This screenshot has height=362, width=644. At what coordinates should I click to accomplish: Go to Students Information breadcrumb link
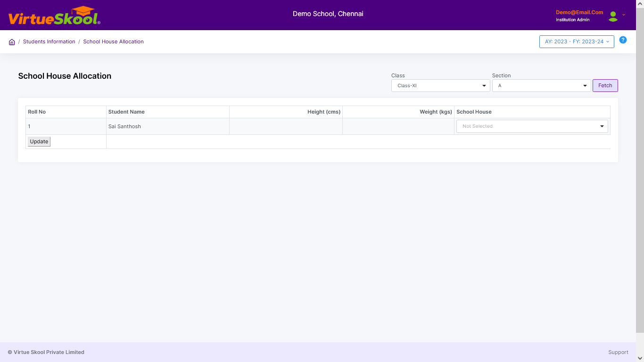pyautogui.click(x=49, y=41)
